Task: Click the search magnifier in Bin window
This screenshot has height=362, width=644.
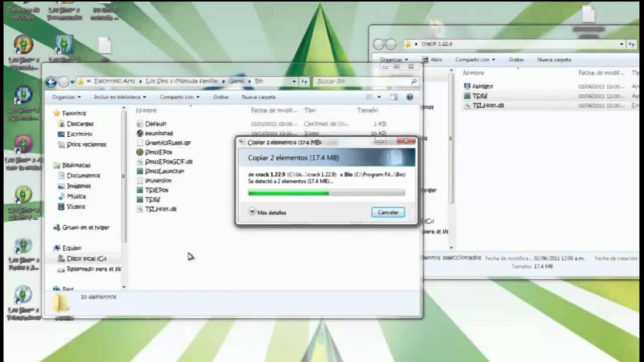Action: click(414, 81)
